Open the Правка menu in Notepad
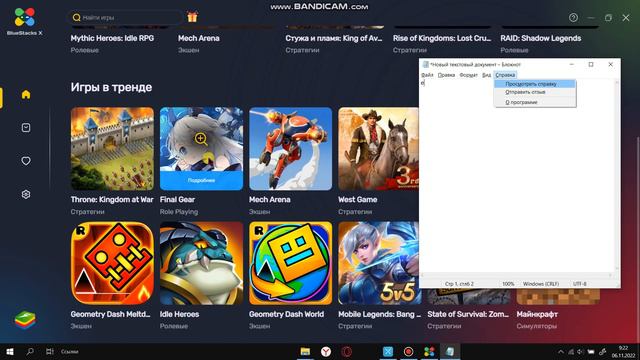Viewport: 640px width, 360px height. click(x=446, y=75)
